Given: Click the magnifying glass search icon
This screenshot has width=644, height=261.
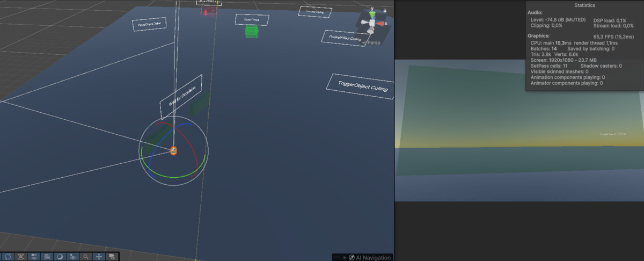Looking at the screenshot, I should coord(86,256).
